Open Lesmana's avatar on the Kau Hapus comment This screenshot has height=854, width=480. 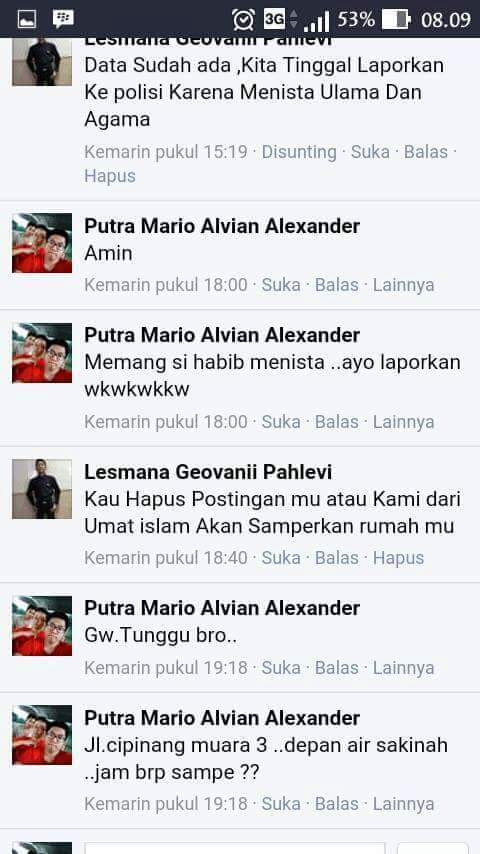42,489
